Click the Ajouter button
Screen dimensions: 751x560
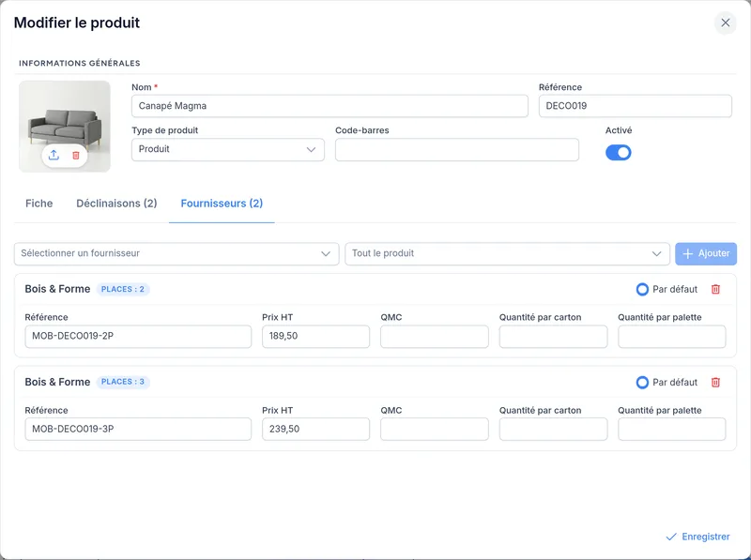point(706,253)
